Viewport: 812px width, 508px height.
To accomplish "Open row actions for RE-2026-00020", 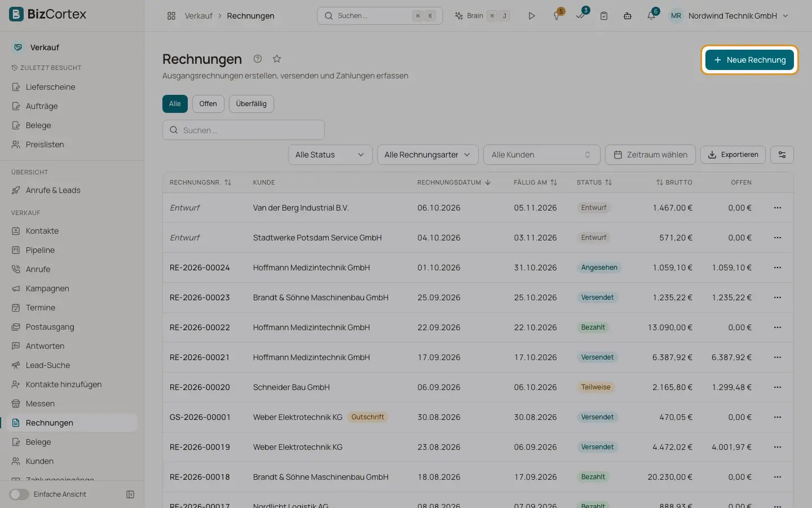I will tap(778, 387).
